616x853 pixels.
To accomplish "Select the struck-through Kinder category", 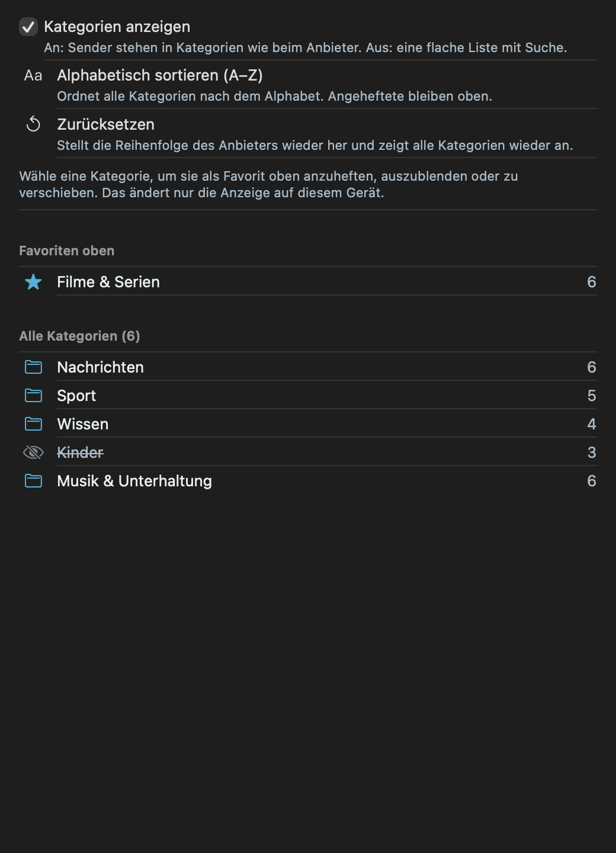I will (308, 453).
